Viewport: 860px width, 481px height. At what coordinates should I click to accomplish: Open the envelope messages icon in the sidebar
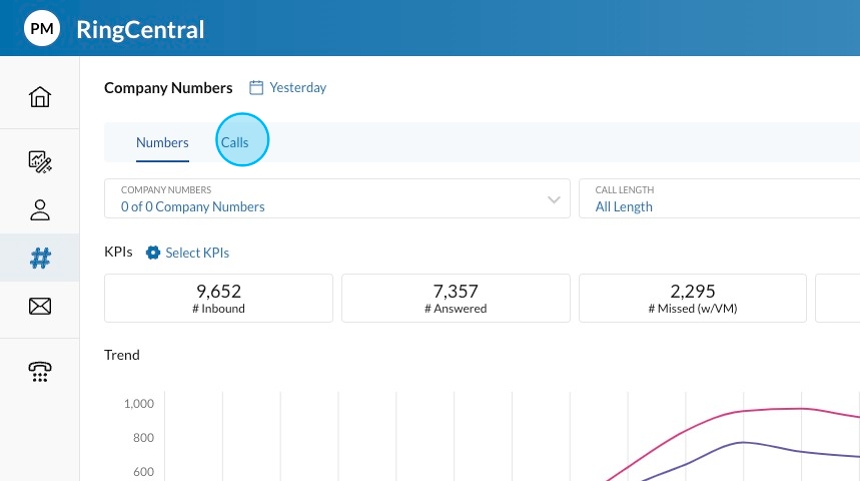(40, 306)
